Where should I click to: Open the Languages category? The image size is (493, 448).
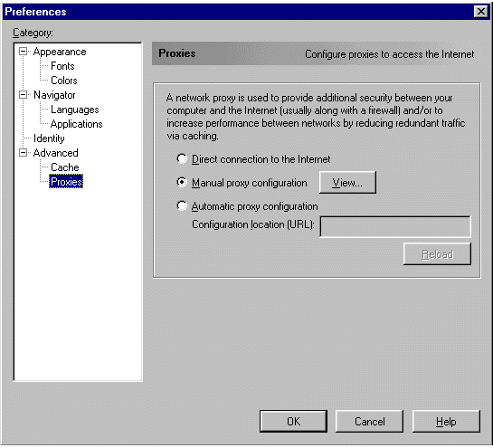[x=75, y=110]
